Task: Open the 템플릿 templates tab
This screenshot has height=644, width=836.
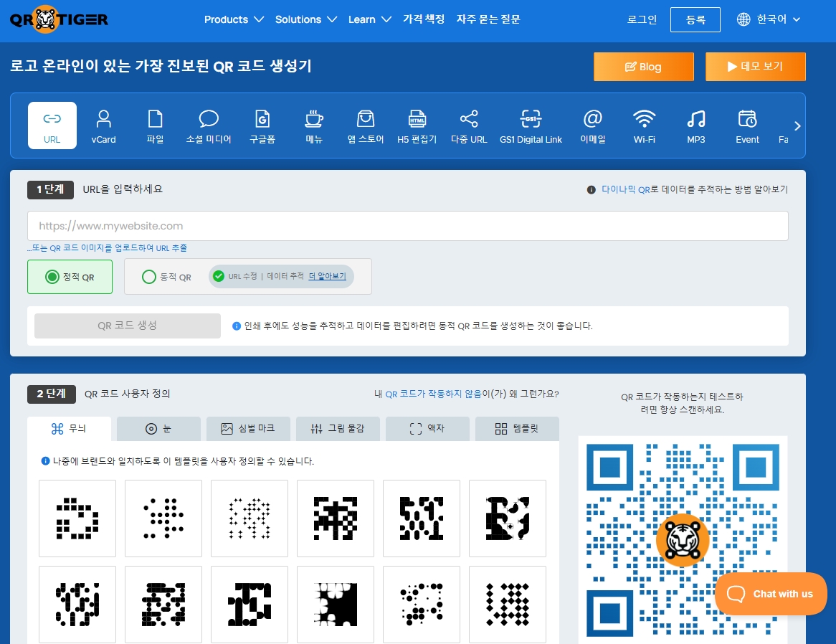Action: (517, 429)
